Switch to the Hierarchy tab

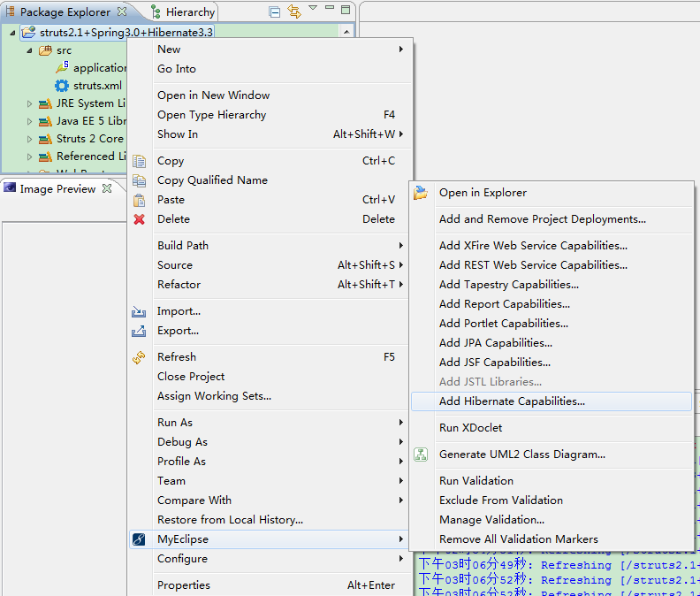point(183,12)
